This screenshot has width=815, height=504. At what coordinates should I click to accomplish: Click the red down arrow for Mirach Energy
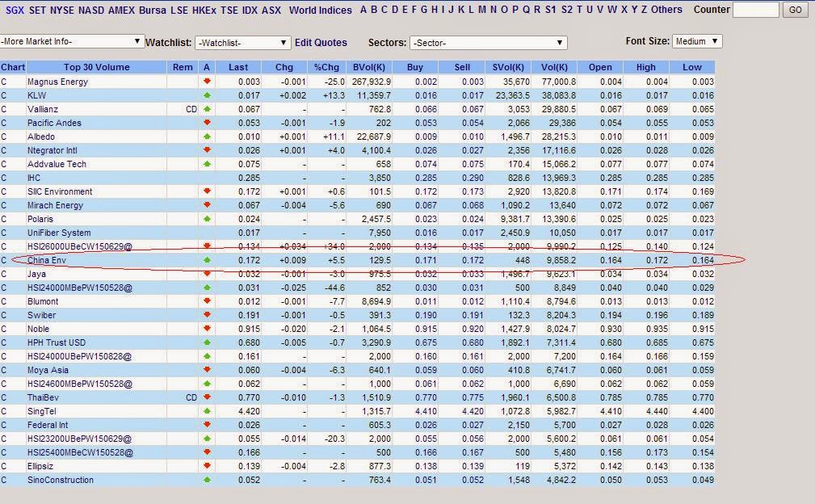[207, 205]
